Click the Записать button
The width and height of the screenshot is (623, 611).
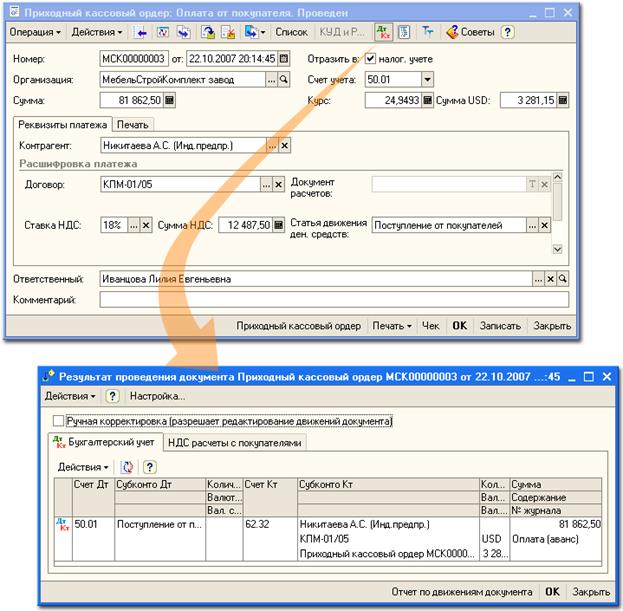pyautogui.click(x=500, y=326)
